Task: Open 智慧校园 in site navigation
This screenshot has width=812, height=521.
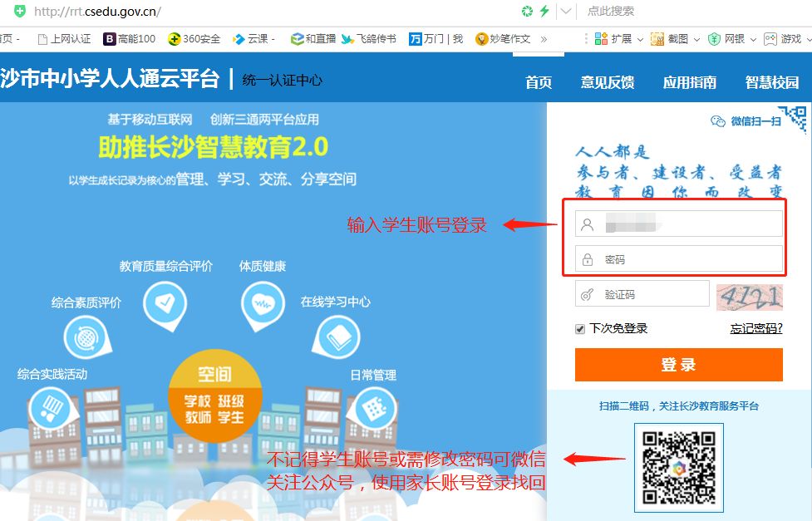Action: [771, 81]
